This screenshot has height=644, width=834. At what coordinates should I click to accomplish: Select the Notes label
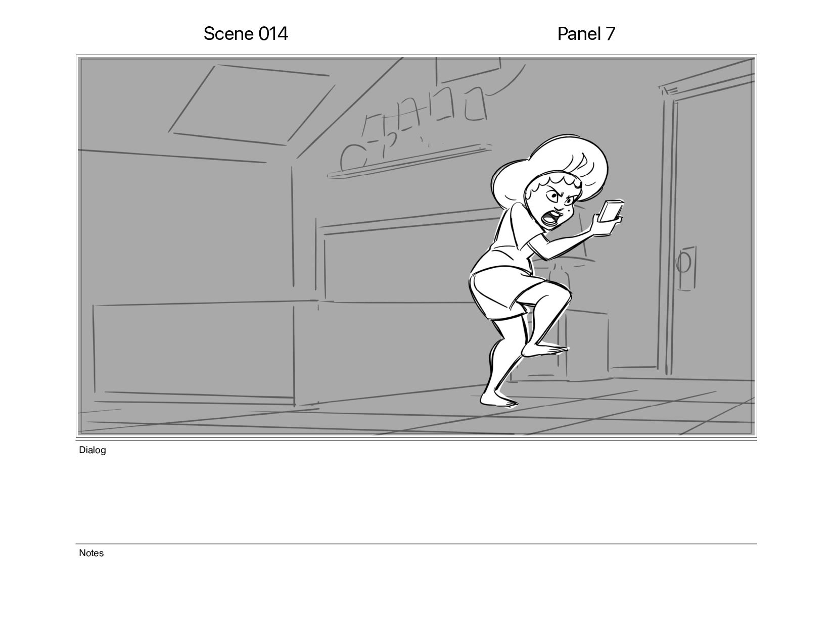(91, 553)
